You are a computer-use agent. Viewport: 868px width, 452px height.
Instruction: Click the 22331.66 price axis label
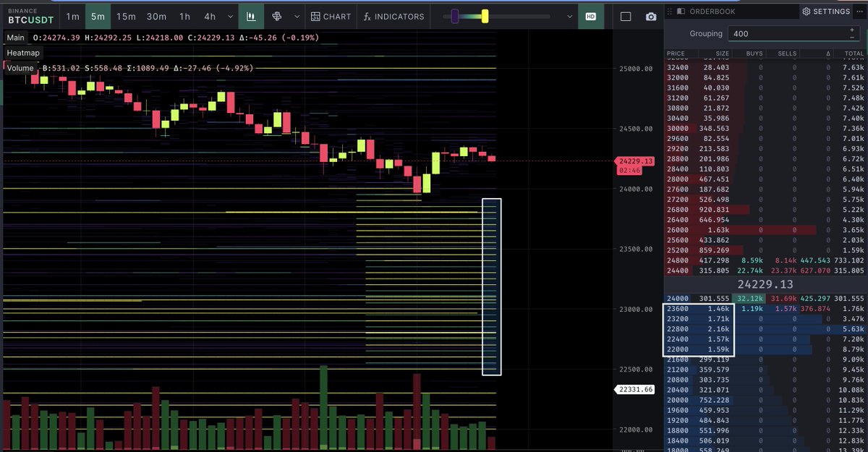[x=636, y=389]
